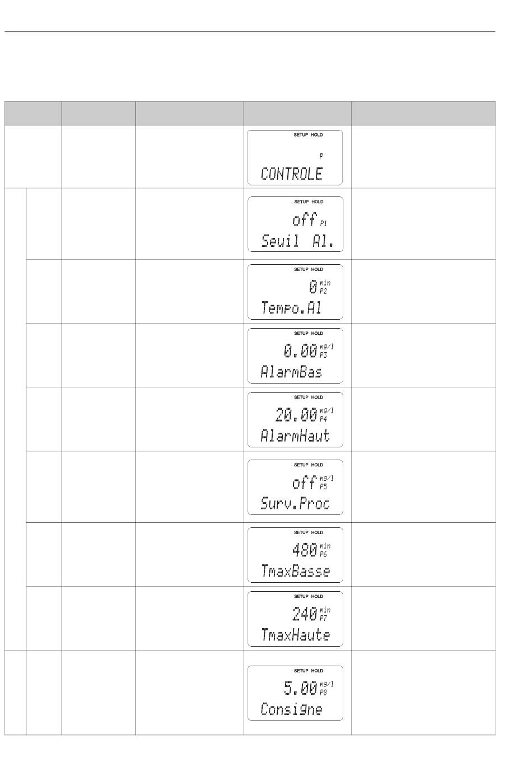This screenshot has width=532, height=767.
Task: Click the off value above Surv.Proc
Action: click(305, 483)
